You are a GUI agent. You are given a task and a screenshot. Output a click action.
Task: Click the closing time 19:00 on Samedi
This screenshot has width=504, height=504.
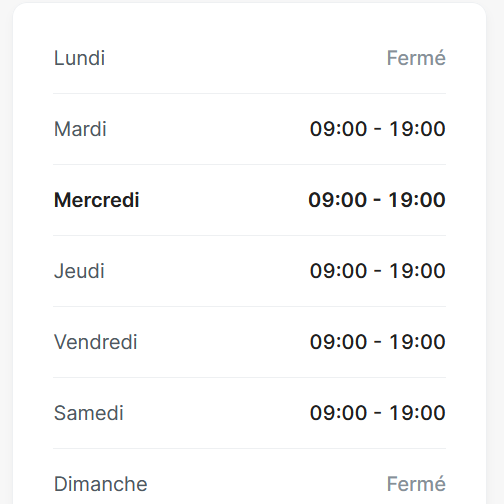(x=417, y=413)
